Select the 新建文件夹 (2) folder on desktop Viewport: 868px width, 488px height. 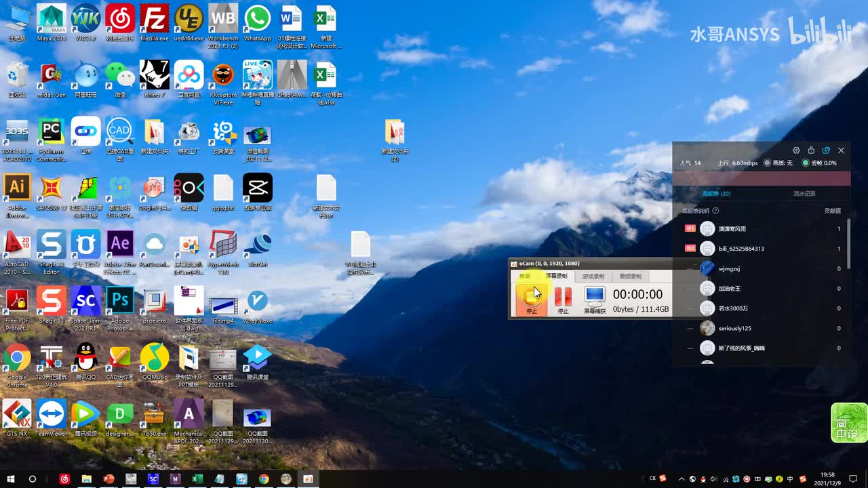(395, 140)
